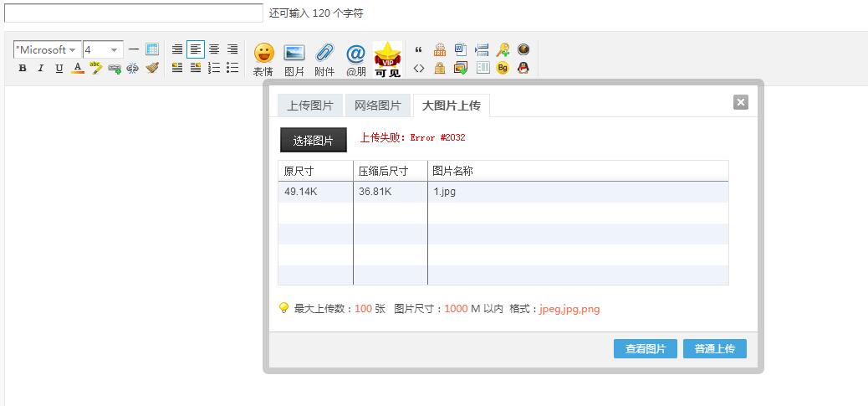Insert a table with the grid icon
Screen dimensions: 868x406
152,49
